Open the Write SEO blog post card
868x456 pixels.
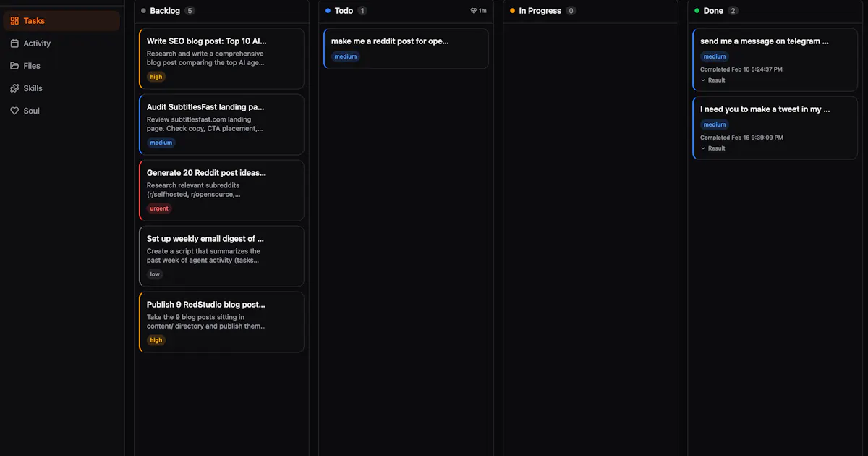click(x=221, y=59)
